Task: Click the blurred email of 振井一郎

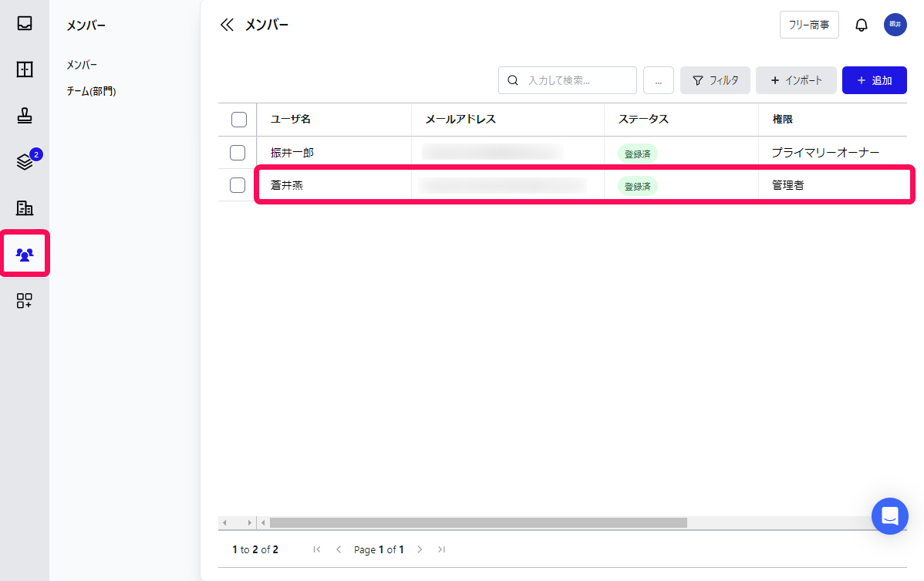Action: [x=493, y=152]
